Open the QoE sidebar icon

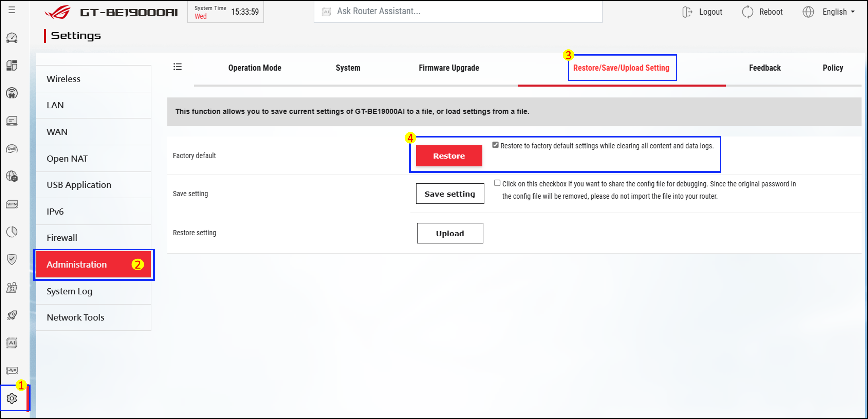(12, 149)
